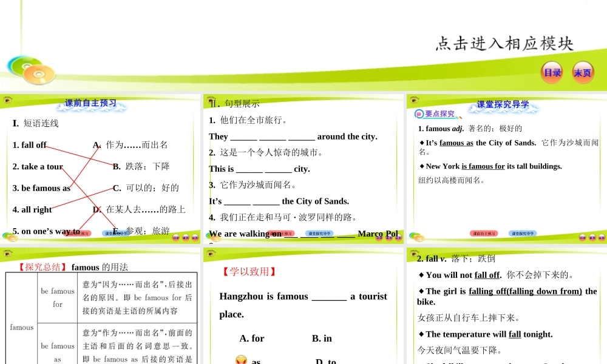Click round 首页 icon on 要点探究 slide

(592, 237)
